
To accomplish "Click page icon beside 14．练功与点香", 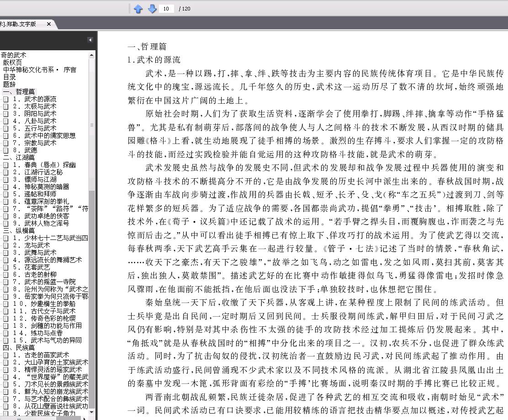I will (5, 334).
